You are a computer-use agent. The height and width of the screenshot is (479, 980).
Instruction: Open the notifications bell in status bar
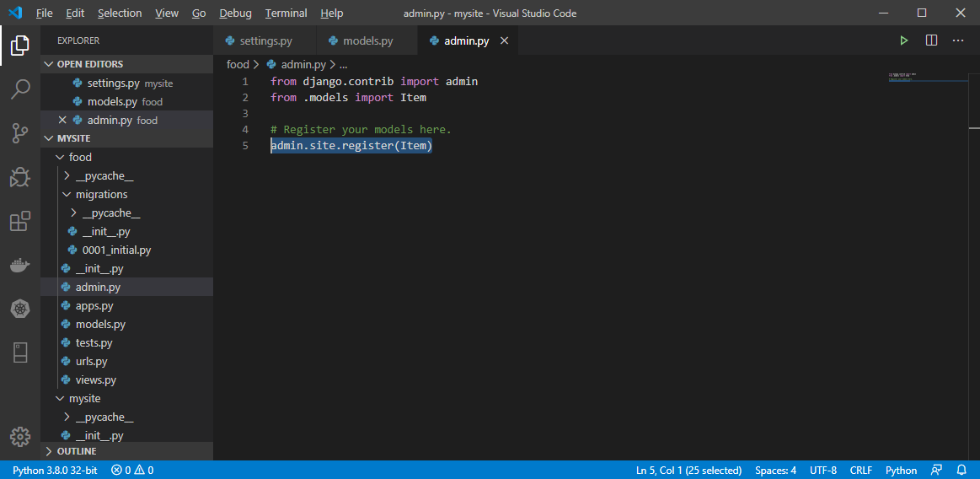coord(961,471)
